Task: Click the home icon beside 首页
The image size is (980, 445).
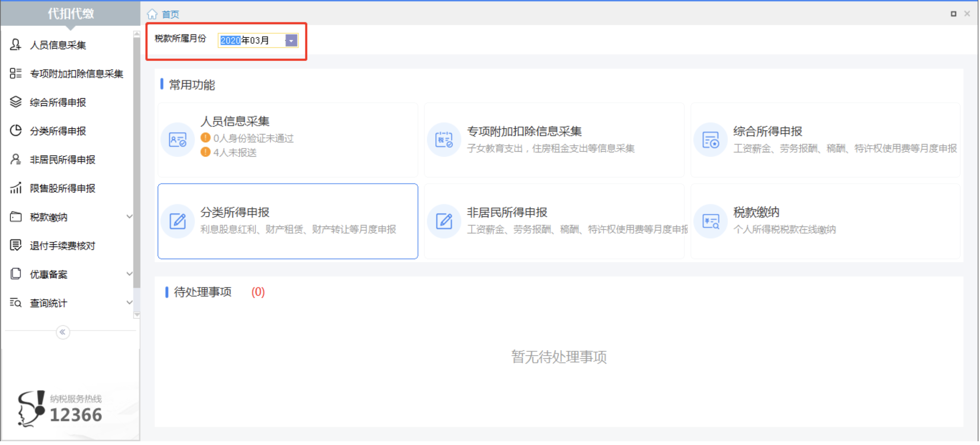Action: 152,14
